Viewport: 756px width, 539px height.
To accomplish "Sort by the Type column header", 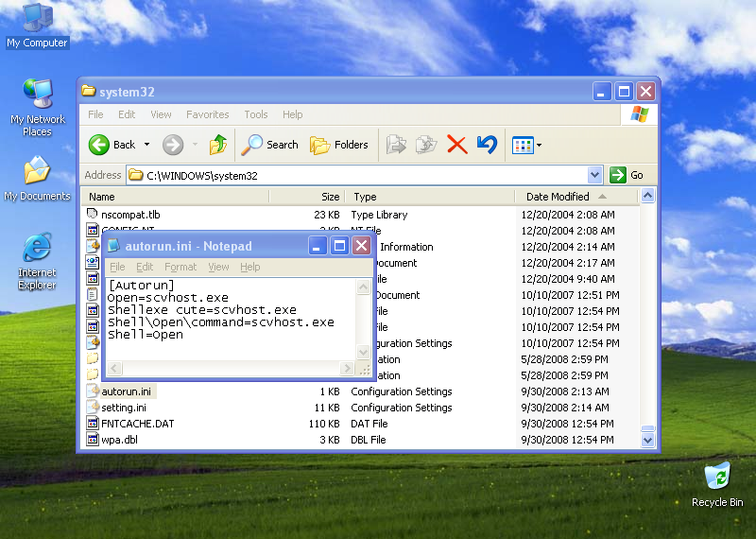I will tap(431, 197).
